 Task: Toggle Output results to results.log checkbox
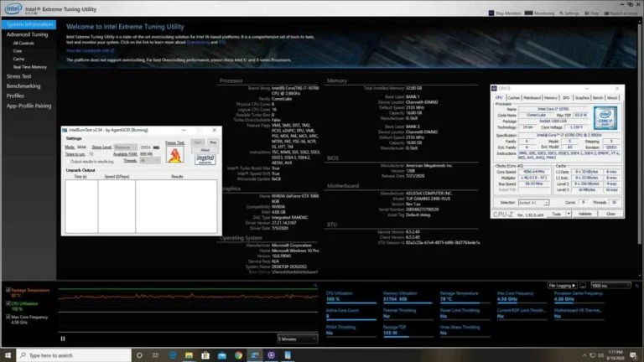(x=69, y=162)
